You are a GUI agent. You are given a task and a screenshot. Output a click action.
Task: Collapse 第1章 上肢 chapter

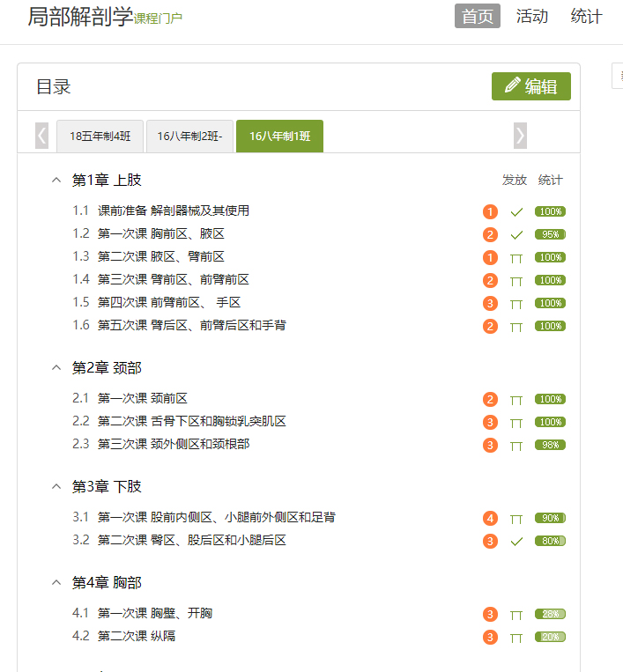(57, 181)
